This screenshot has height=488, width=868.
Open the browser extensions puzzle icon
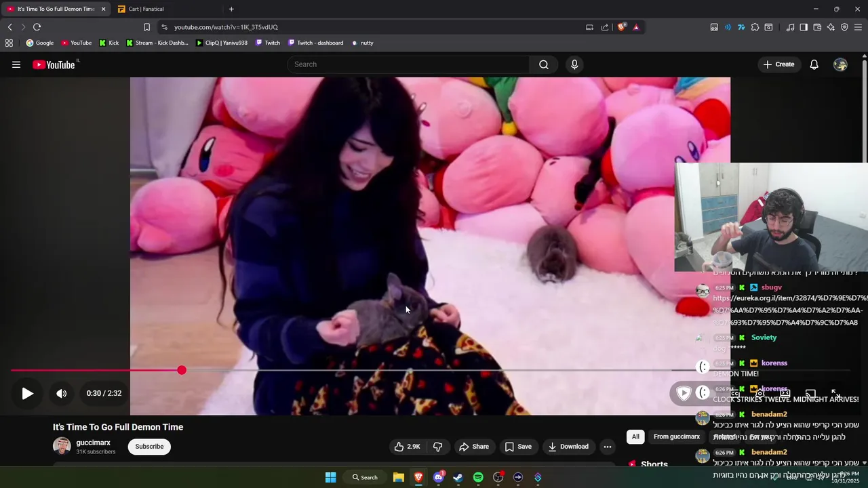(755, 27)
